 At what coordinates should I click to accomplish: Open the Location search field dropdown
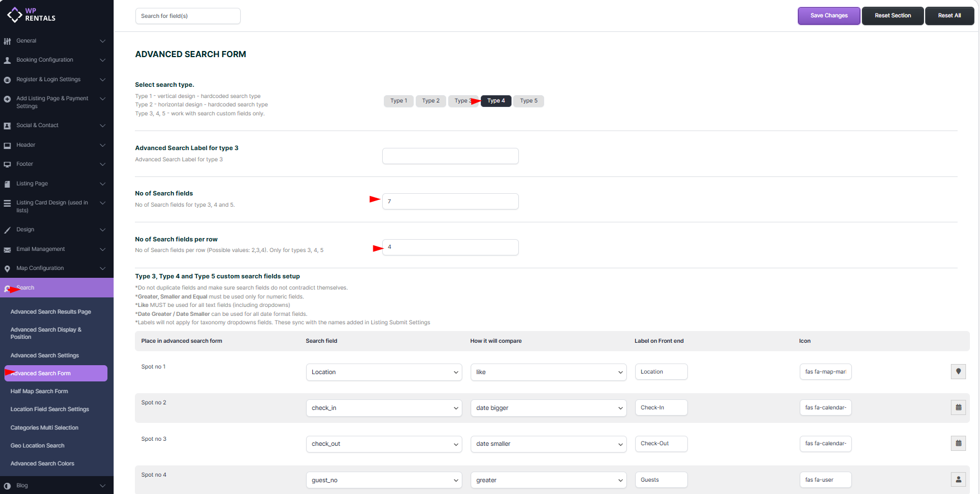pos(384,372)
